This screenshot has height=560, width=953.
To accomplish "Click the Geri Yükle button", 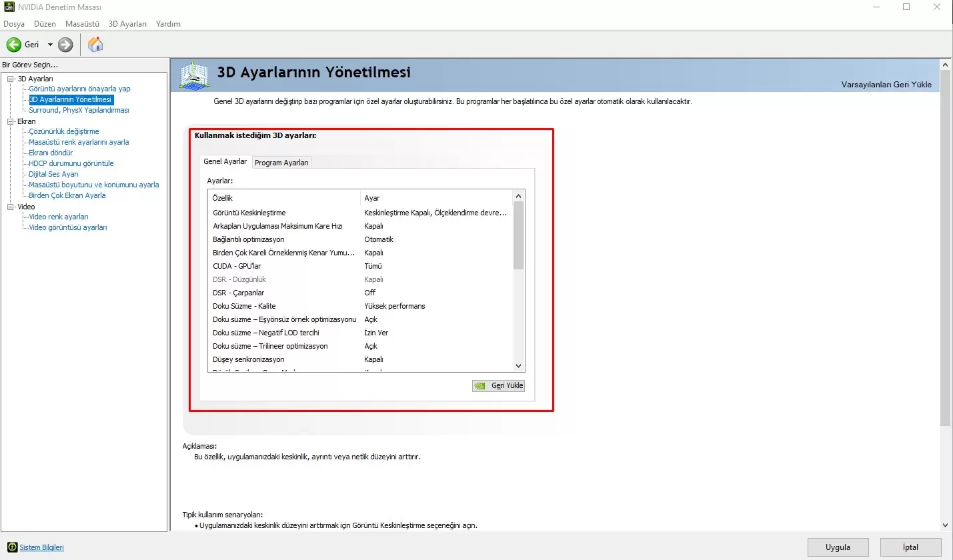I will [498, 385].
